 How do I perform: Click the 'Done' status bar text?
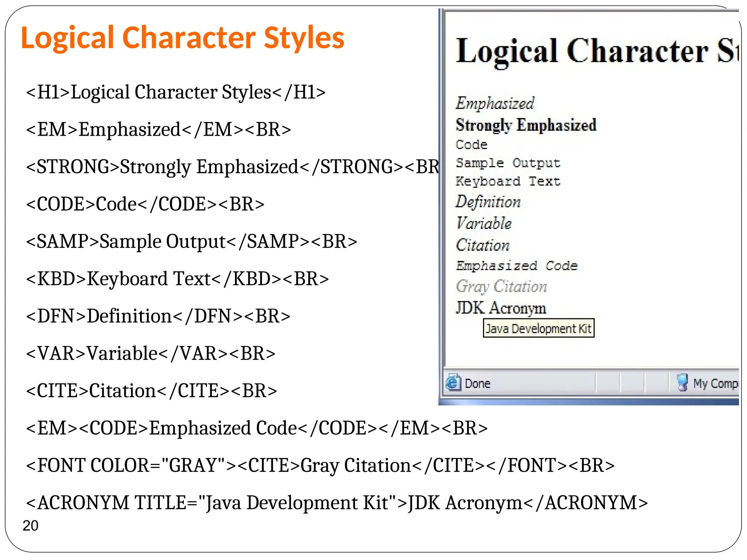[x=477, y=384]
